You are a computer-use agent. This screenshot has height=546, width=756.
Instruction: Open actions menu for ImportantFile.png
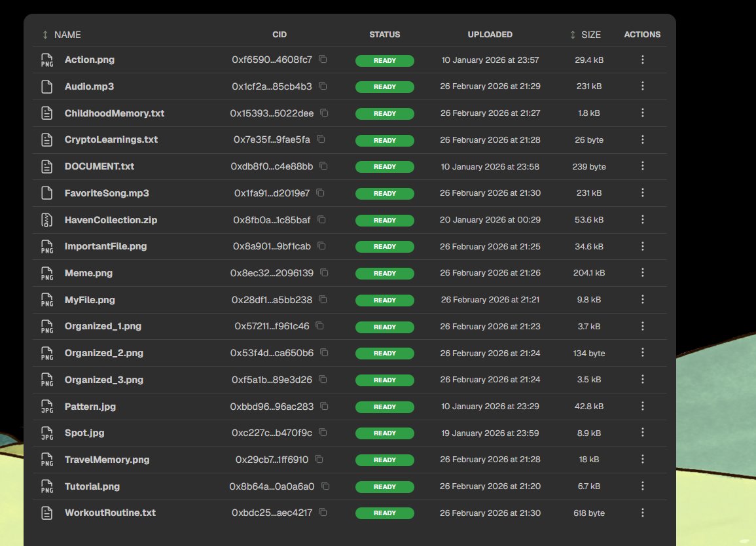[x=642, y=246]
